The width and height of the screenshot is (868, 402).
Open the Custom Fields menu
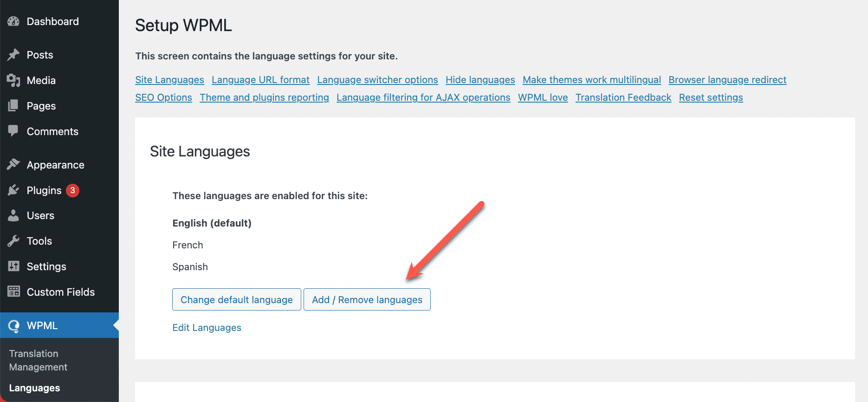pos(59,292)
